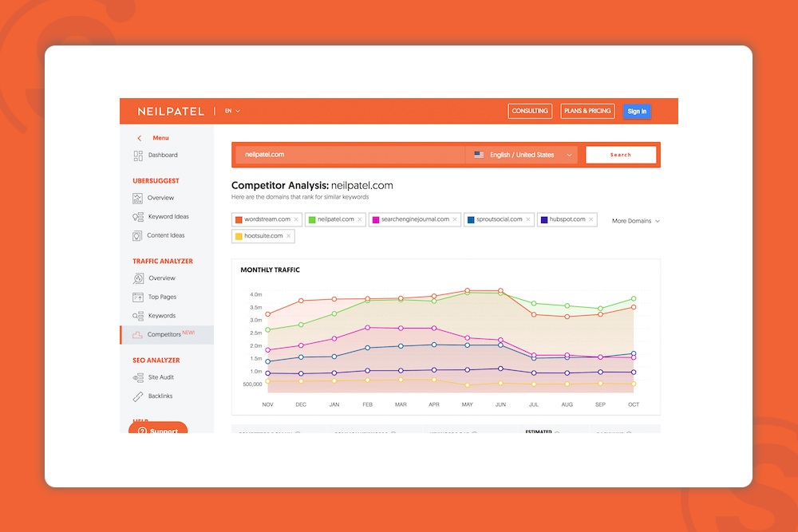Click the Backlinks icon
The height and width of the screenshot is (532, 798).
coord(138,396)
